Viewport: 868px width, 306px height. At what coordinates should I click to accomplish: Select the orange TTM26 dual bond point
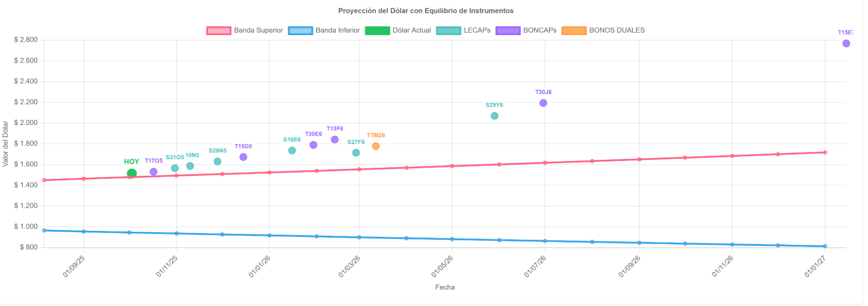[376, 146]
